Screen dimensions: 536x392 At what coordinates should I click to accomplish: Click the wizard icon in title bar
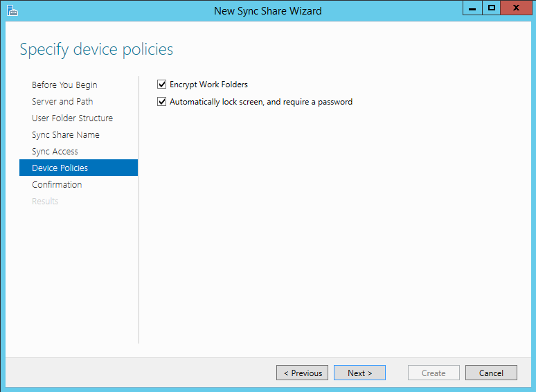12,10
